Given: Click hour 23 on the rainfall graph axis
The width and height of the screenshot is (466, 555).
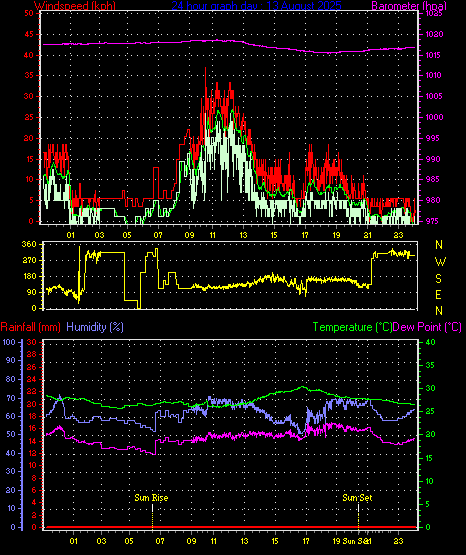Looking at the screenshot, I should tap(398, 541).
